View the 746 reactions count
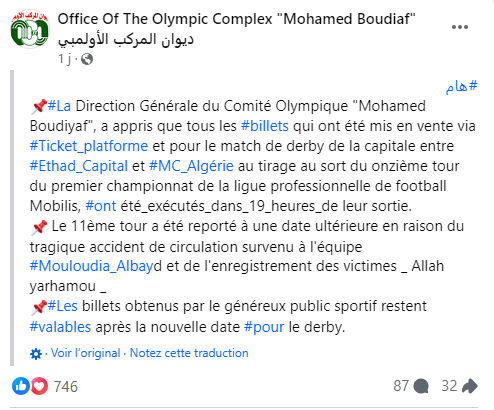The image size is (494, 410). [x=66, y=387]
